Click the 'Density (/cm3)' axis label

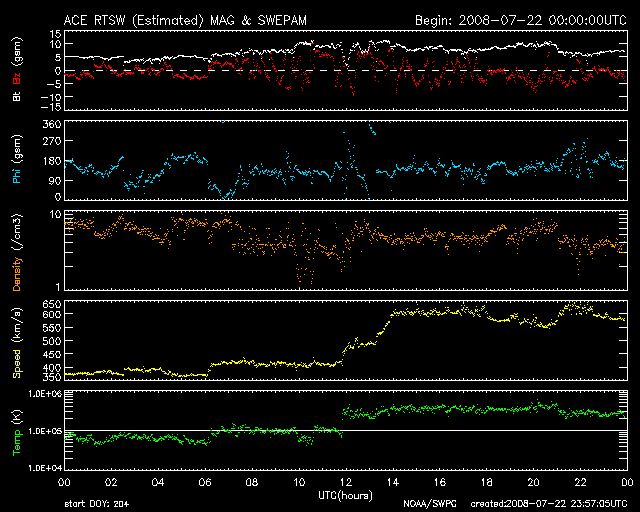click(16, 252)
